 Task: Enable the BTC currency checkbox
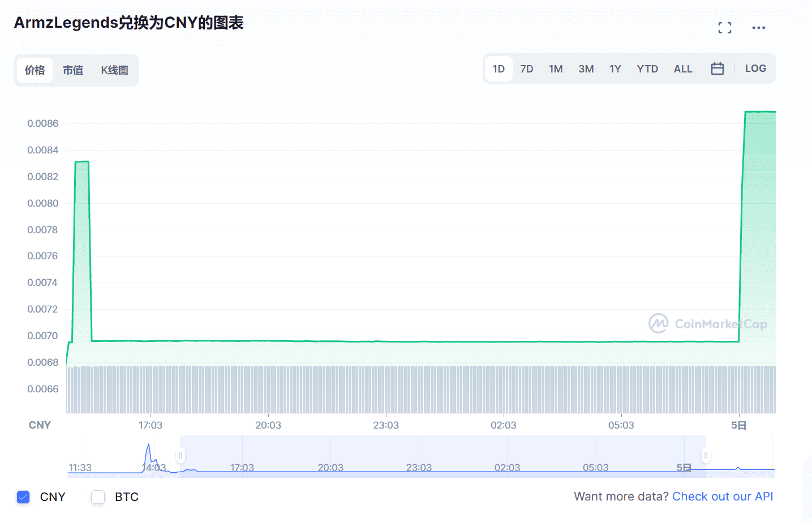click(x=98, y=497)
